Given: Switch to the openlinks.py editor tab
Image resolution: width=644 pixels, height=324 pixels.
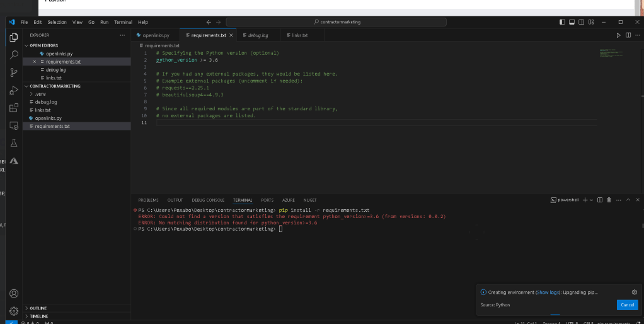Looking at the screenshot, I should click(156, 35).
